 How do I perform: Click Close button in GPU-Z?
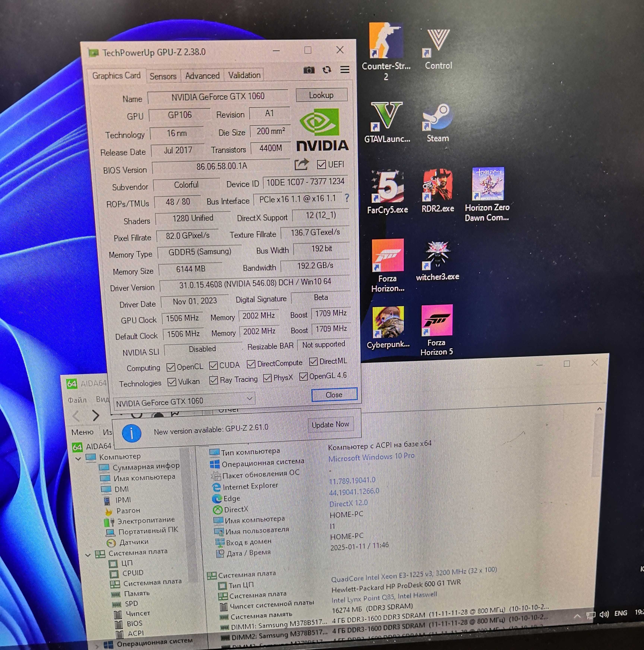pos(334,395)
